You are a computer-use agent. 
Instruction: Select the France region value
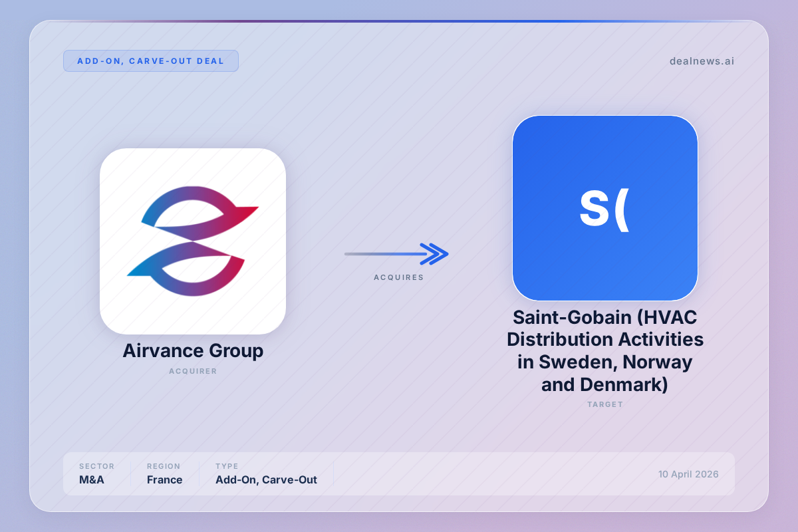pyautogui.click(x=164, y=479)
